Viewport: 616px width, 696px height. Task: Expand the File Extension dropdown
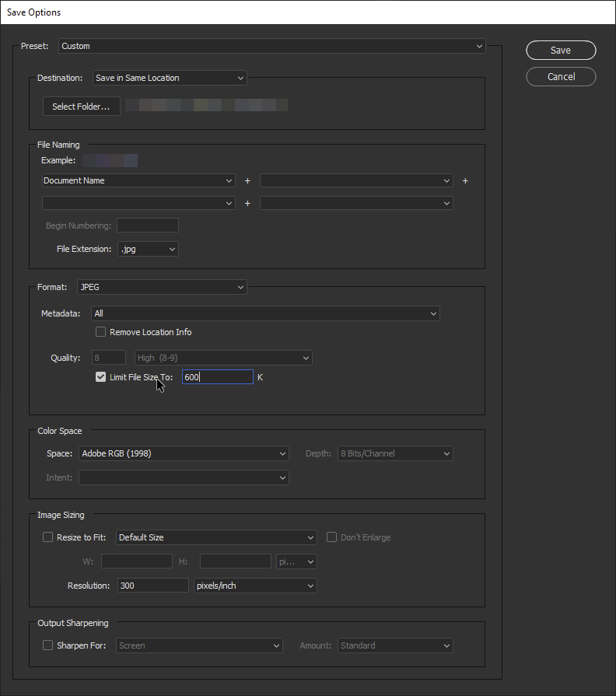pos(148,249)
